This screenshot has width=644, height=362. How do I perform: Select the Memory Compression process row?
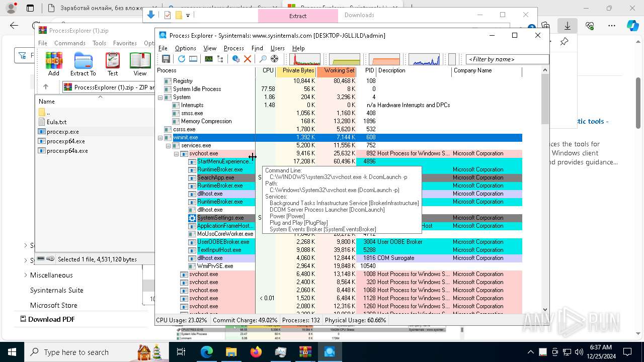pos(340,121)
